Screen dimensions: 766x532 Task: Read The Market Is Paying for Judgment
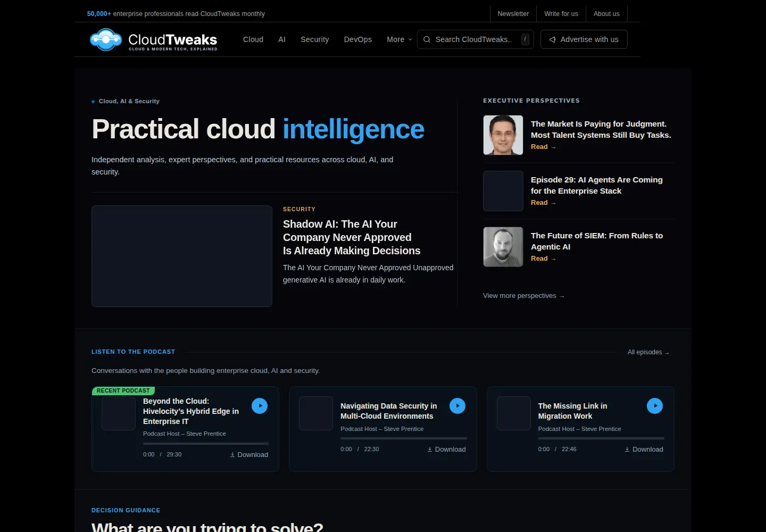tap(543, 147)
